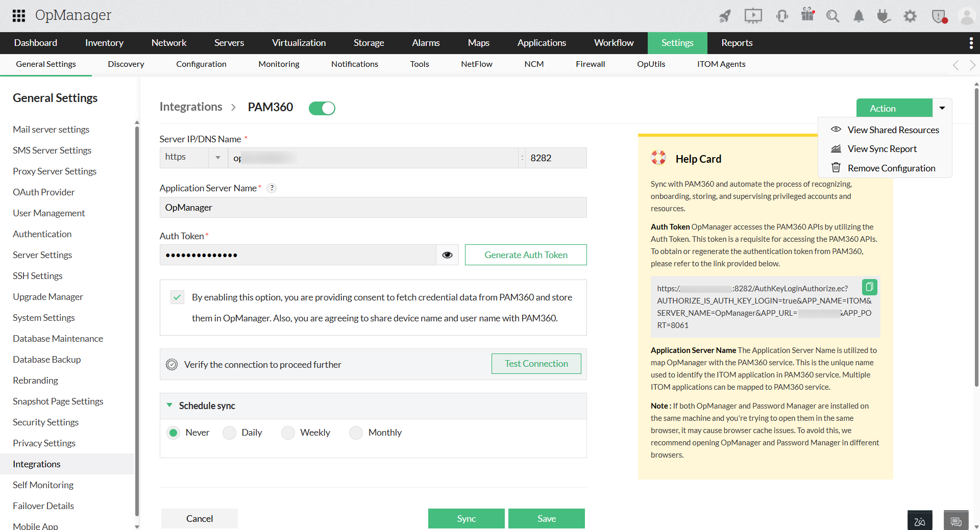This screenshot has width=980, height=530.
Task: Save the PAM360 configuration
Action: 547,519
